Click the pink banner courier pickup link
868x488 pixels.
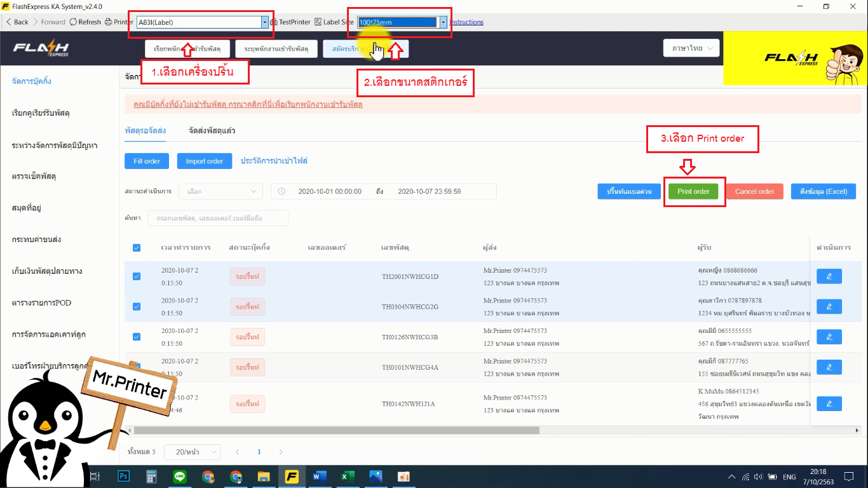point(248,104)
